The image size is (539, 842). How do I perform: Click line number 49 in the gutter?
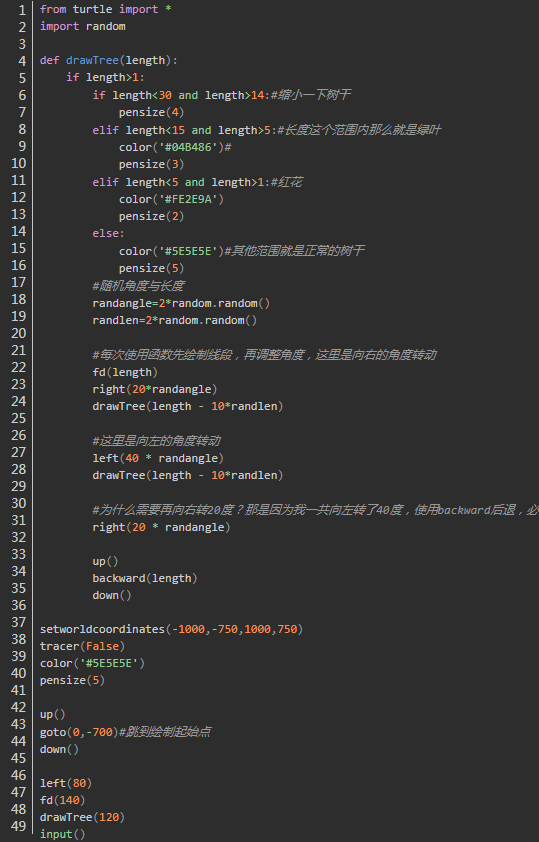[19, 826]
